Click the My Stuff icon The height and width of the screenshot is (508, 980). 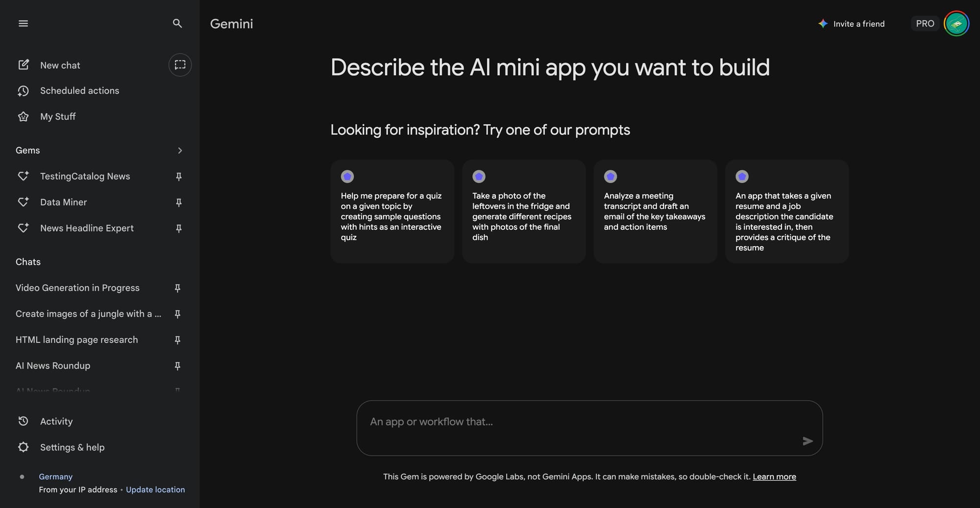pos(23,117)
